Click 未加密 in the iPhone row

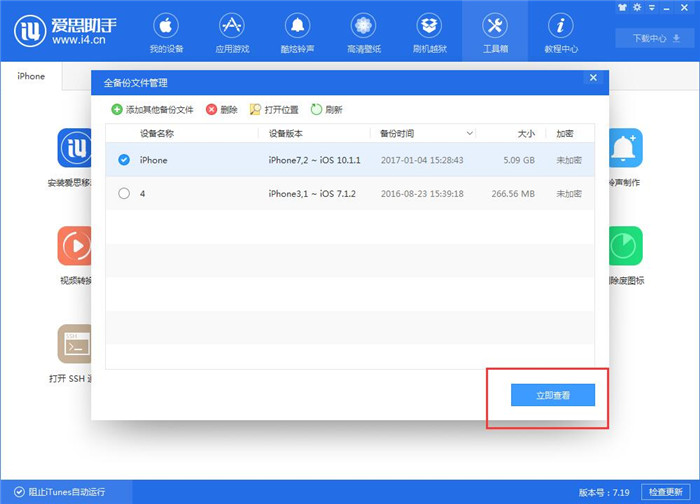[569, 160]
